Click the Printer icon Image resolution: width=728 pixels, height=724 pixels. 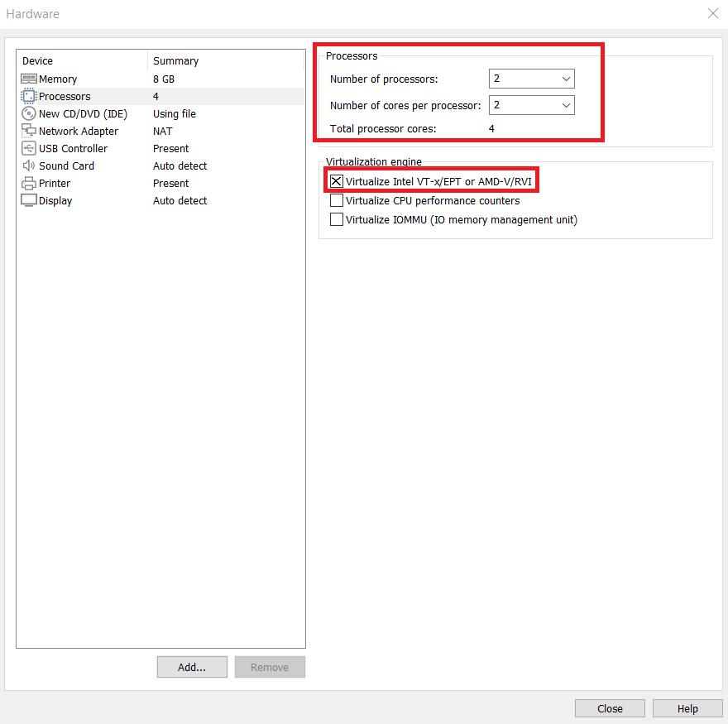(29, 184)
